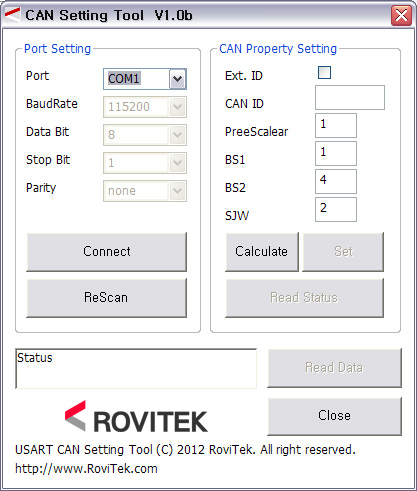Viewport: 417px width, 491px height.
Task: Expand the Stop Bit dropdown
Action: click(145, 163)
